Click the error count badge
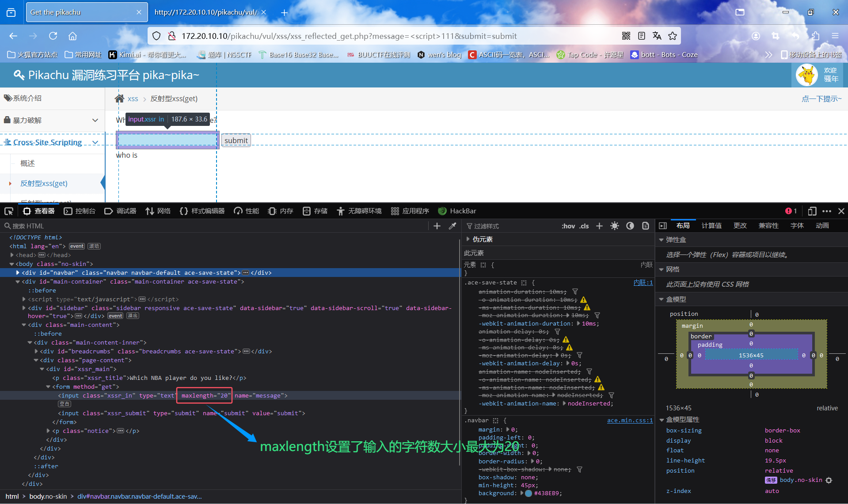The image size is (848, 504). tap(791, 211)
